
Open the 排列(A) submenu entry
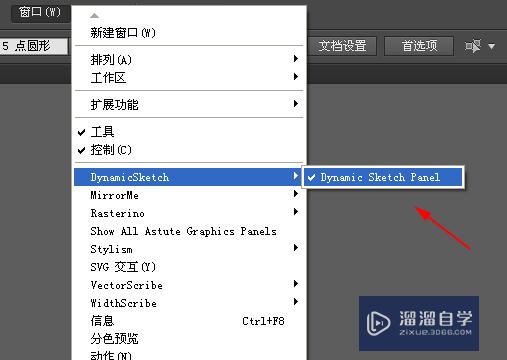(189, 60)
